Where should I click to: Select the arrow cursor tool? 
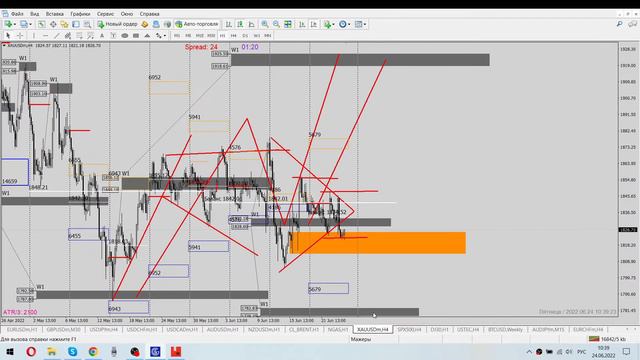click(x=8, y=36)
